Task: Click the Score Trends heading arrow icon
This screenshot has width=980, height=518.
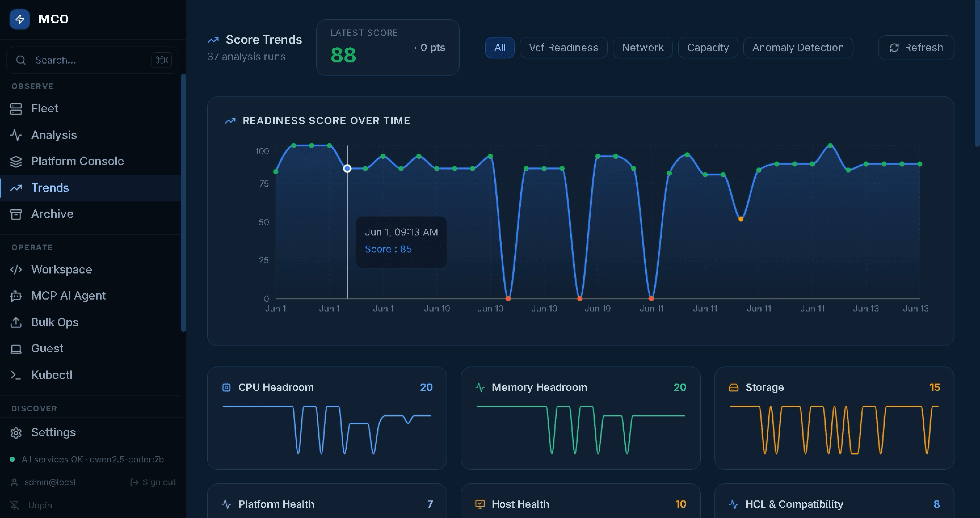Action: (x=213, y=39)
